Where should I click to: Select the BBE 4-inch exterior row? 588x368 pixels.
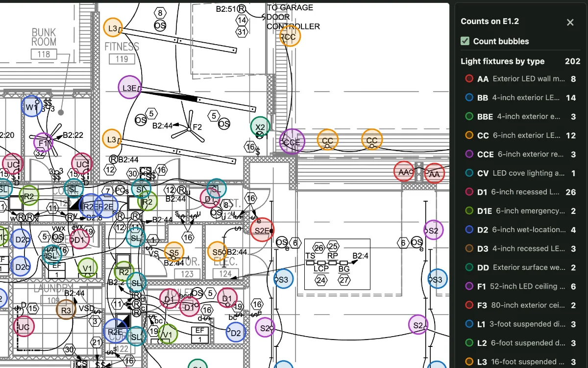(x=520, y=116)
